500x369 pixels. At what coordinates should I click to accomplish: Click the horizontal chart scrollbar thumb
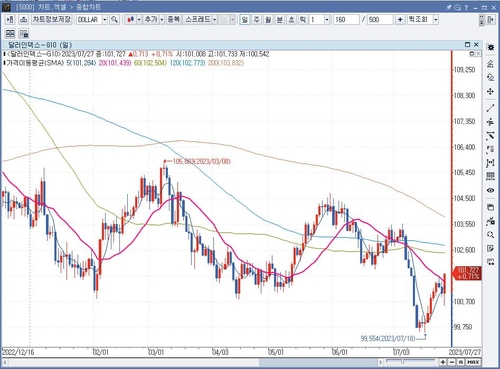point(318,362)
